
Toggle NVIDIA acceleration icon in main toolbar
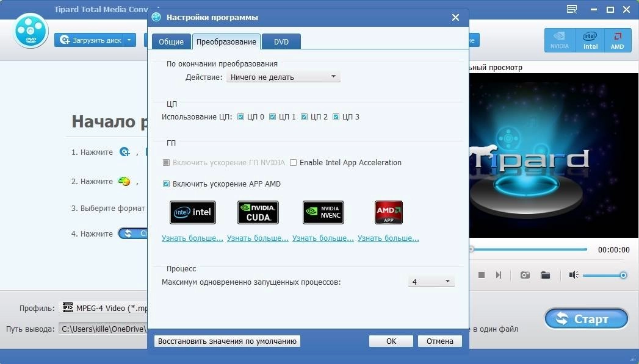click(x=559, y=40)
